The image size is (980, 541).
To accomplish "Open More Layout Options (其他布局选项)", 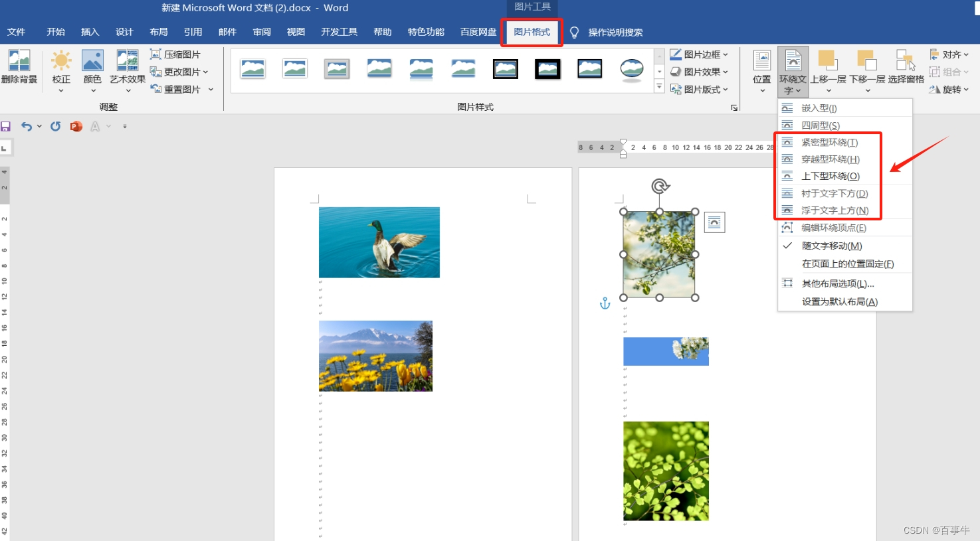I will pos(845,283).
